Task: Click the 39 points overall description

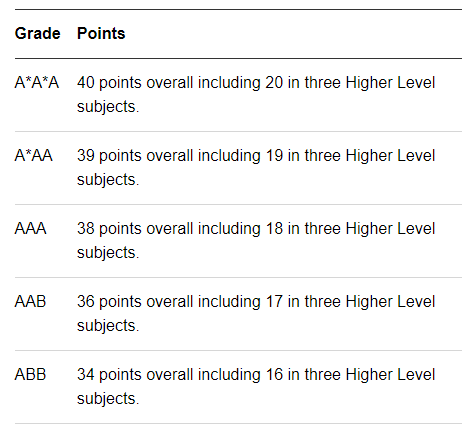Action: pyautogui.click(x=256, y=168)
